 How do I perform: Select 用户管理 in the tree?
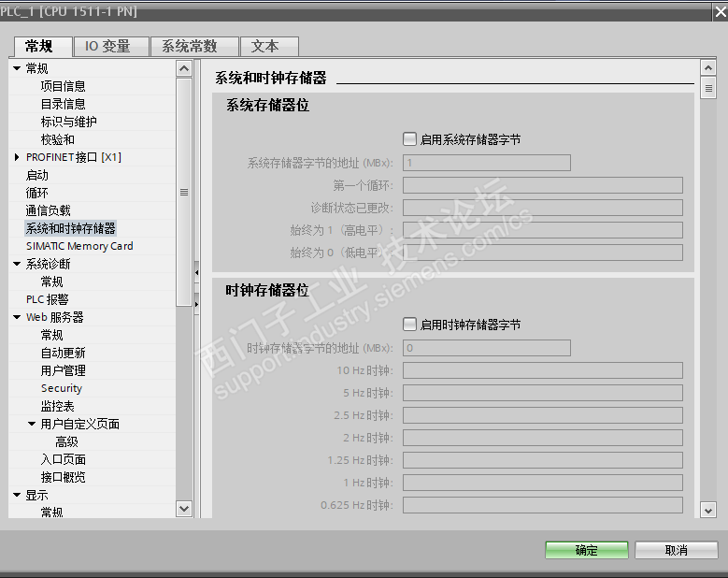64,370
